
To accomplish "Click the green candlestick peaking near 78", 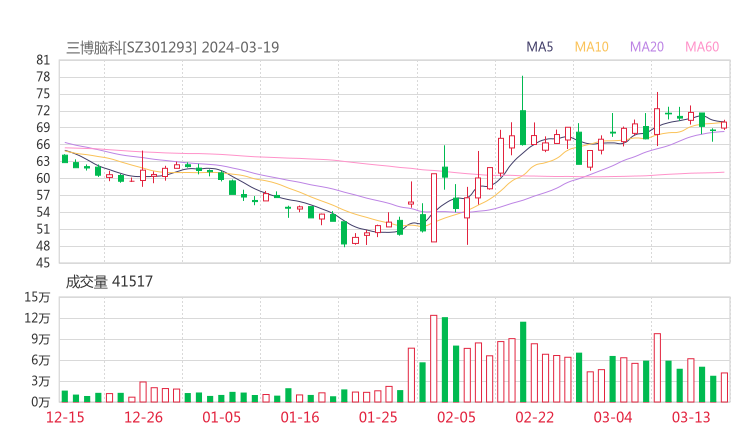I will (523, 110).
